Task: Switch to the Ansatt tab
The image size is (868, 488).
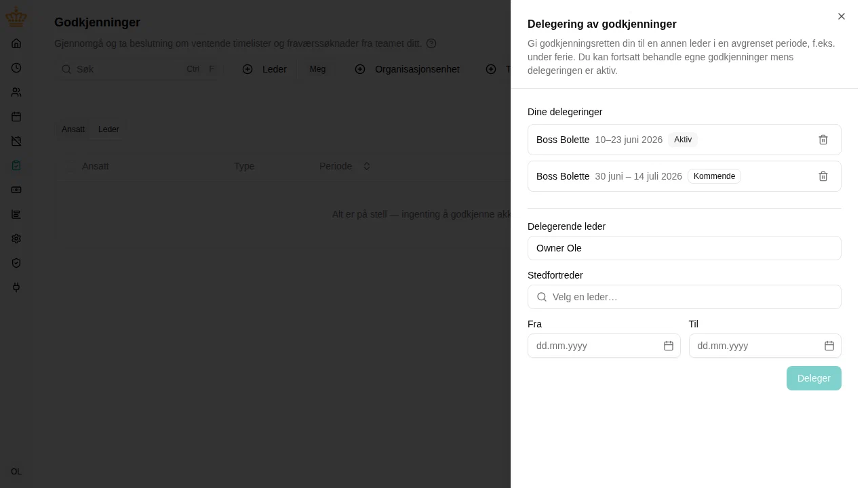Action: click(73, 129)
